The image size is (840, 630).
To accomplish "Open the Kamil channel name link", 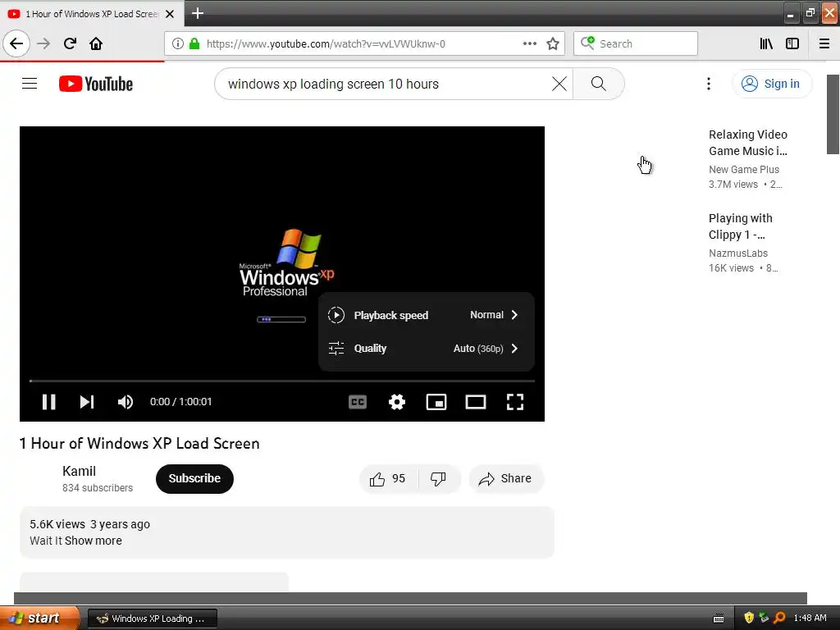I will tap(79, 471).
